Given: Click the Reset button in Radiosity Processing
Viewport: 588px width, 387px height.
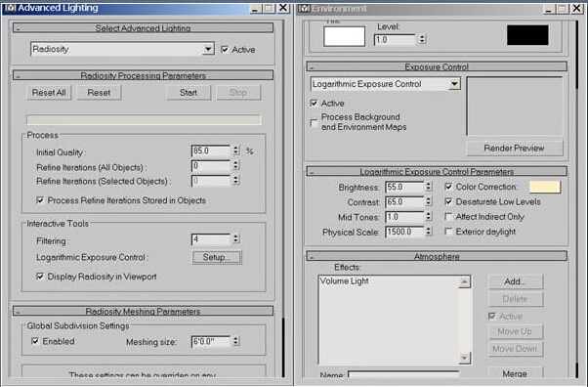Looking at the screenshot, I should click(99, 93).
